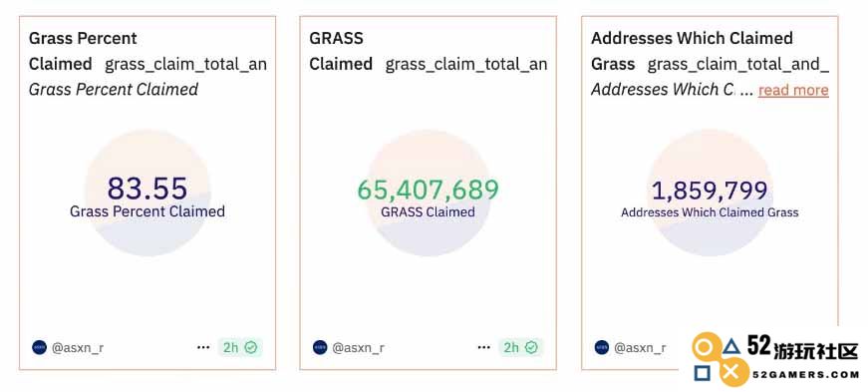
Task: Open grass_claim_total query link on second card
Action: coord(466,64)
